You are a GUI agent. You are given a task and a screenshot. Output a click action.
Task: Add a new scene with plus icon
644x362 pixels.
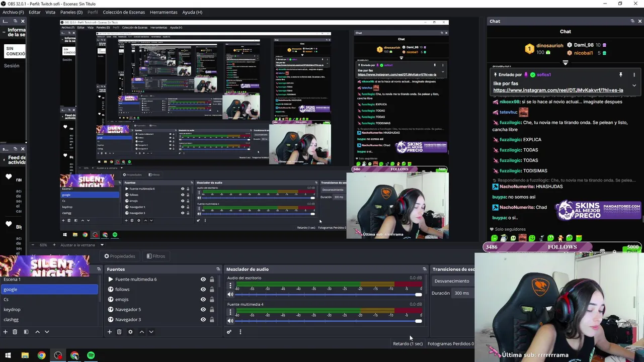point(5,332)
